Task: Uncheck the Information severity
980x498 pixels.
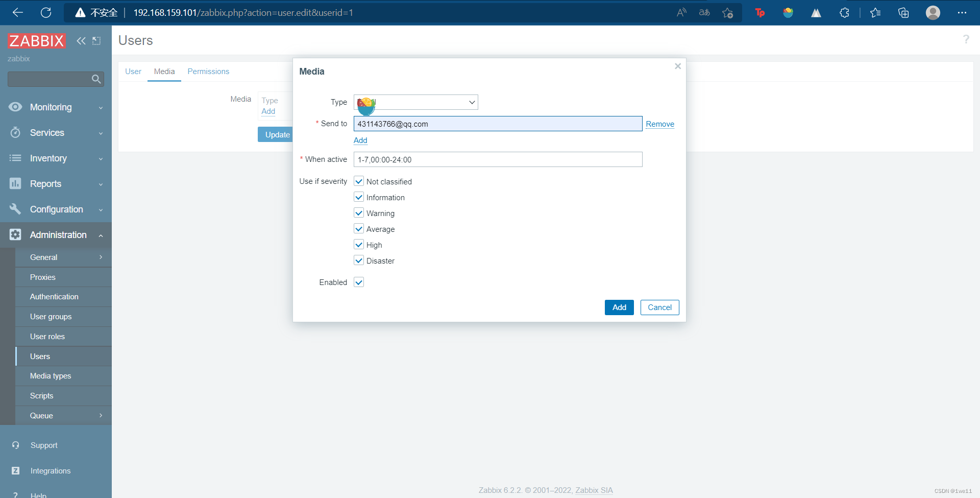Action: [x=359, y=197]
